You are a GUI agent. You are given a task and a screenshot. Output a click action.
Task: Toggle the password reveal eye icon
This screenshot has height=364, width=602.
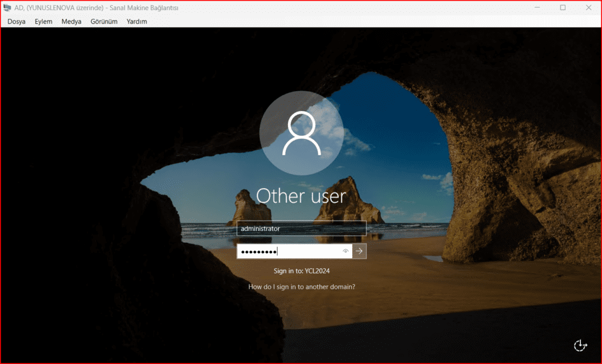point(346,251)
